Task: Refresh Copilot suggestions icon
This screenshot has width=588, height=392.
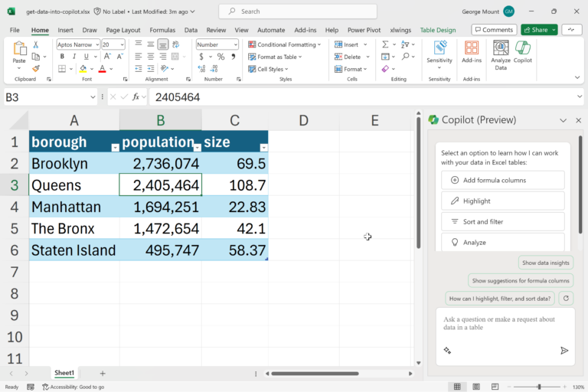Action: (566, 299)
